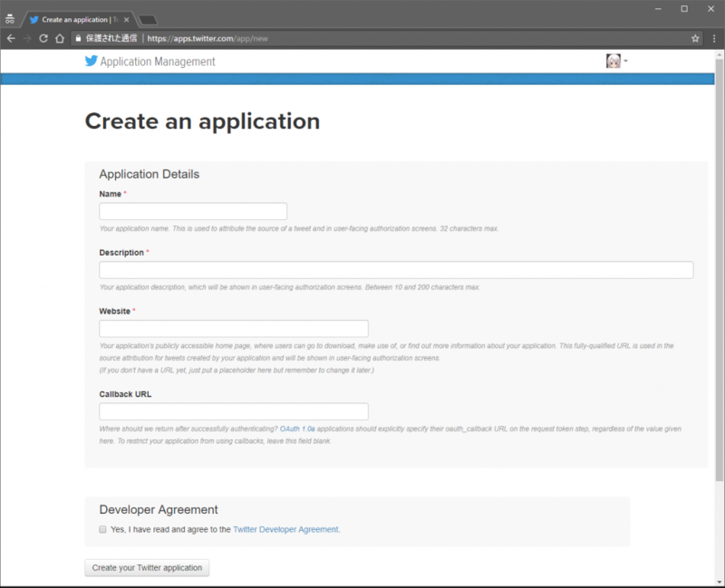The image size is (725, 588).
Task: Click Create your Twitter application button
Action: [147, 568]
